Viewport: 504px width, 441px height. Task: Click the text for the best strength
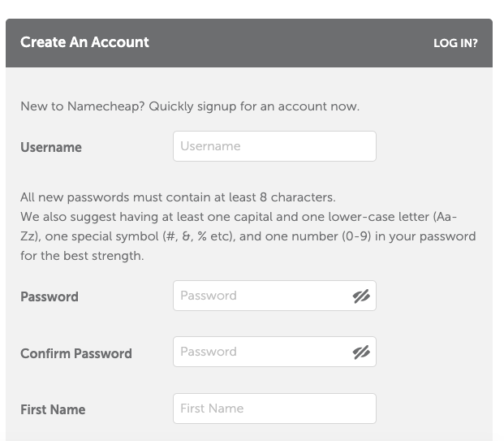click(x=82, y=256)
